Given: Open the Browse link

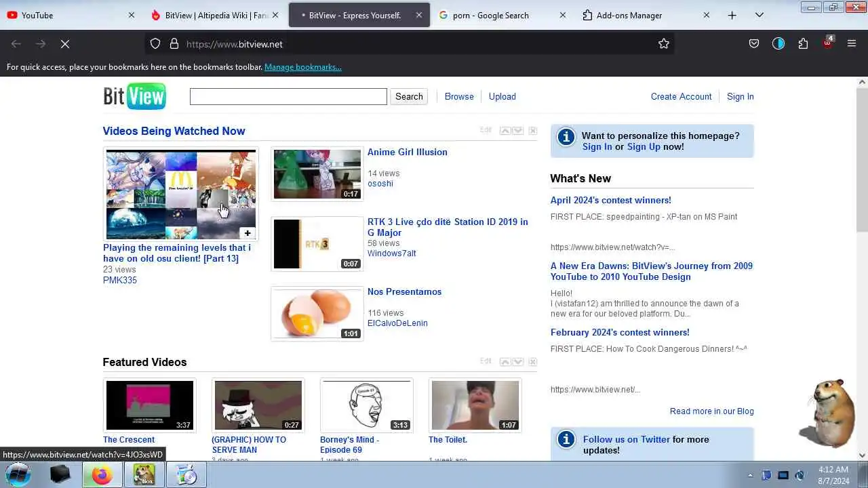Looking at the screenshot, I should point(459,96).
